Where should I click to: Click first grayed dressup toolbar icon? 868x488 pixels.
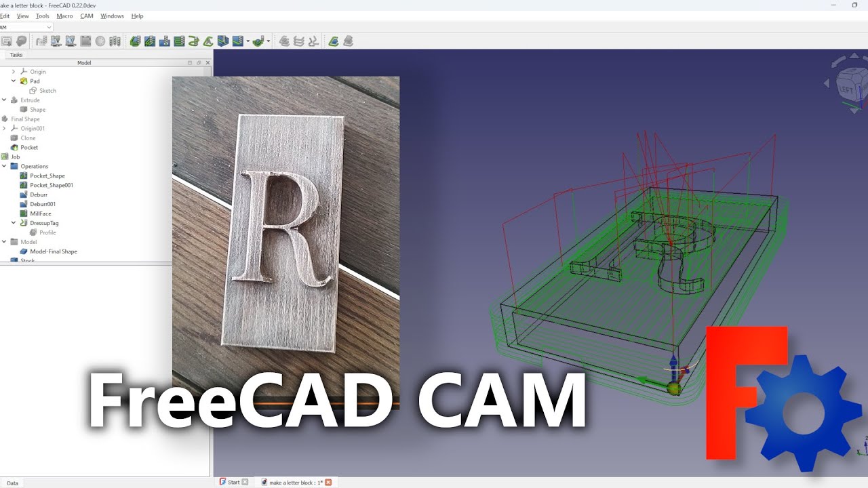(x=284, y=41)
